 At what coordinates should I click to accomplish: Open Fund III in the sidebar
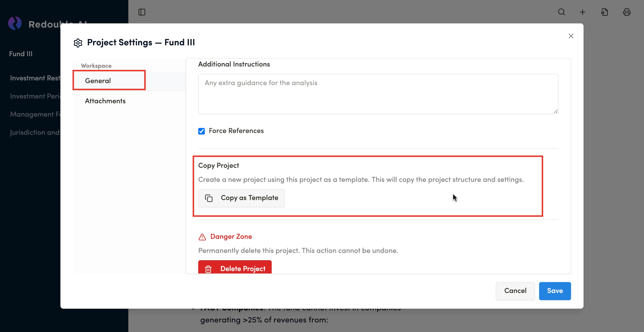[x=21, y=54]
